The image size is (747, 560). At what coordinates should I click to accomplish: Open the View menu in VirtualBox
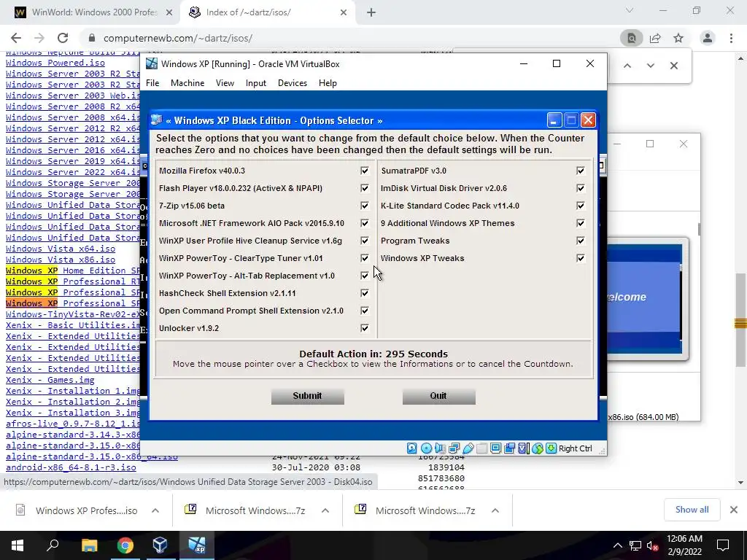(225, 83)
